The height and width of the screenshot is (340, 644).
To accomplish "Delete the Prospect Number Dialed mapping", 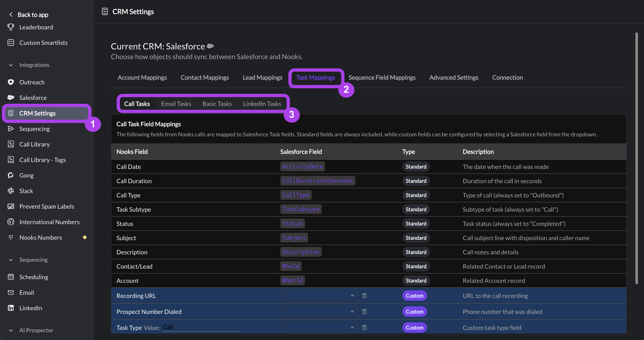I will [364, 312].
